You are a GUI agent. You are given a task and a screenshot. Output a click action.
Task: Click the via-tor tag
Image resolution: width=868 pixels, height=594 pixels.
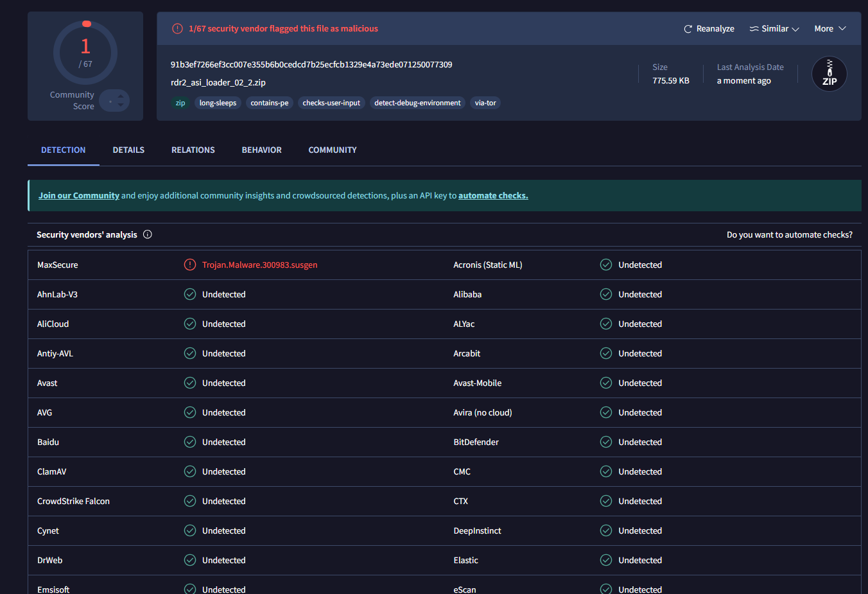[x=485, y=103]
